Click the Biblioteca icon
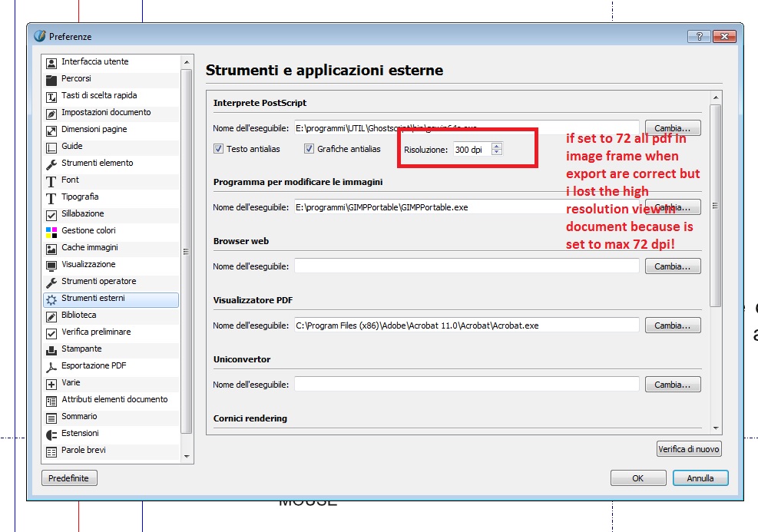This screenshot has width=758, height=532. 51,316
